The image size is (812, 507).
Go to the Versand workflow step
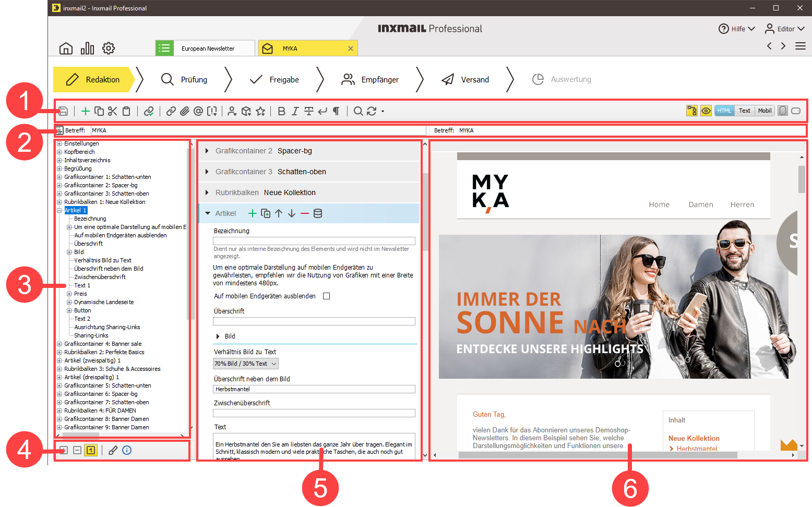[x=465, y=79]
